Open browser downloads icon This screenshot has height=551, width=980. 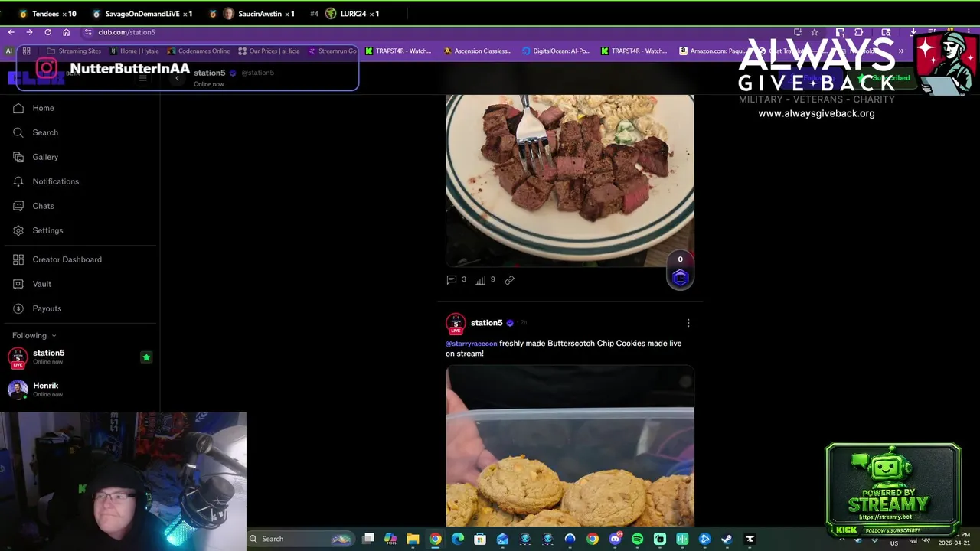pyautogui.click(x=913, y=32)
